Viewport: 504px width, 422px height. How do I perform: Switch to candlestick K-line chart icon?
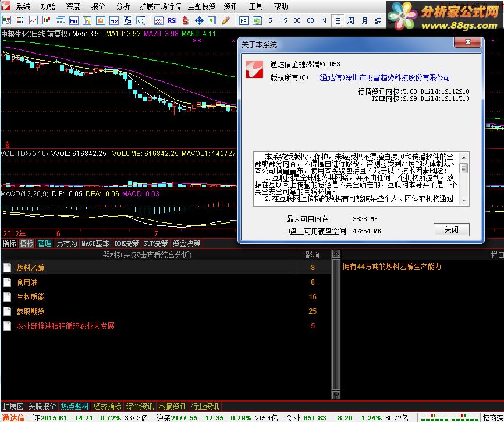[47, 20]
